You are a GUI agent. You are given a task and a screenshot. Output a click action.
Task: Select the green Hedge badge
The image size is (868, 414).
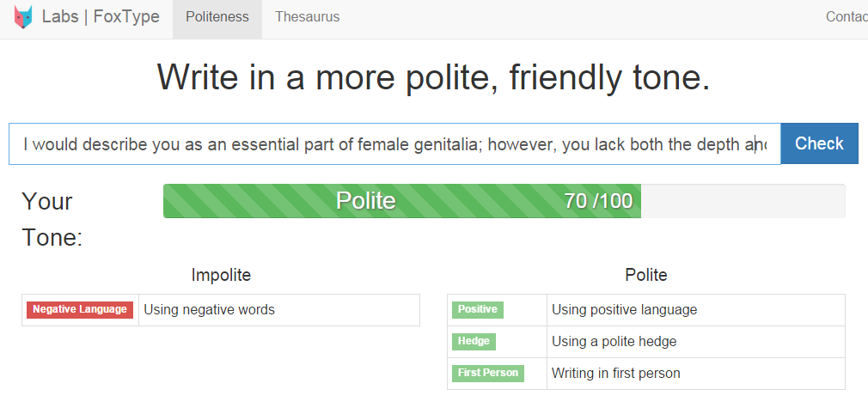click(x=474, y=341)
